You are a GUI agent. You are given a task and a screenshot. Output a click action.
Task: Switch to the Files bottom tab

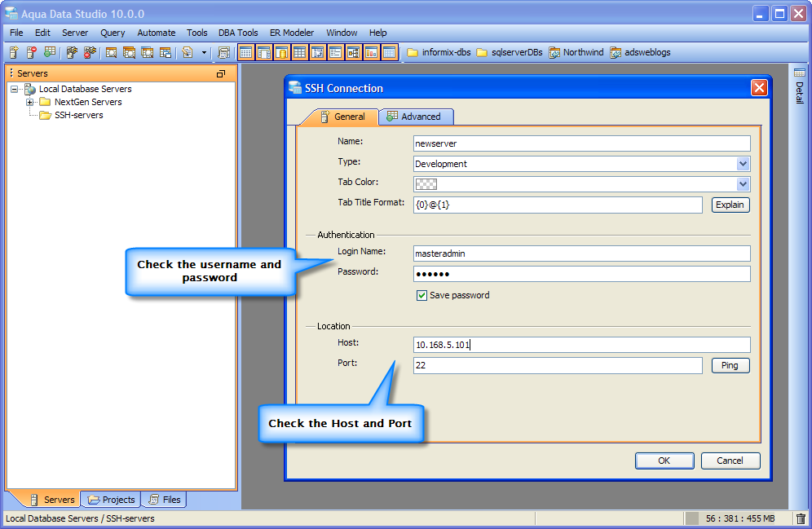point(164,500)
